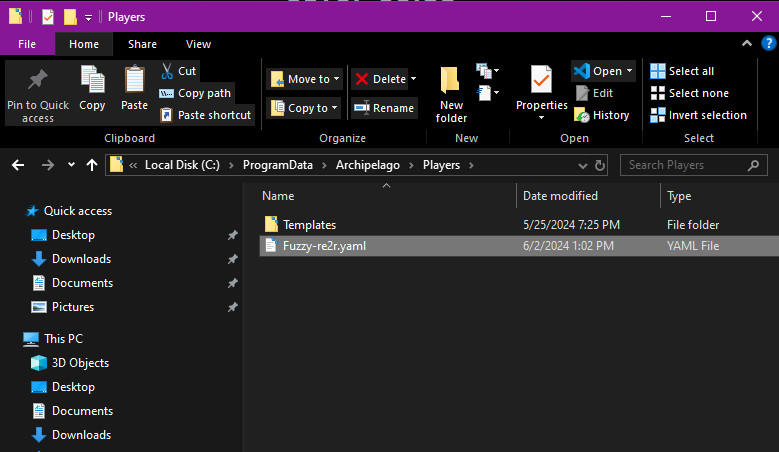Select the Templates folder in file list

coord(309,225)
